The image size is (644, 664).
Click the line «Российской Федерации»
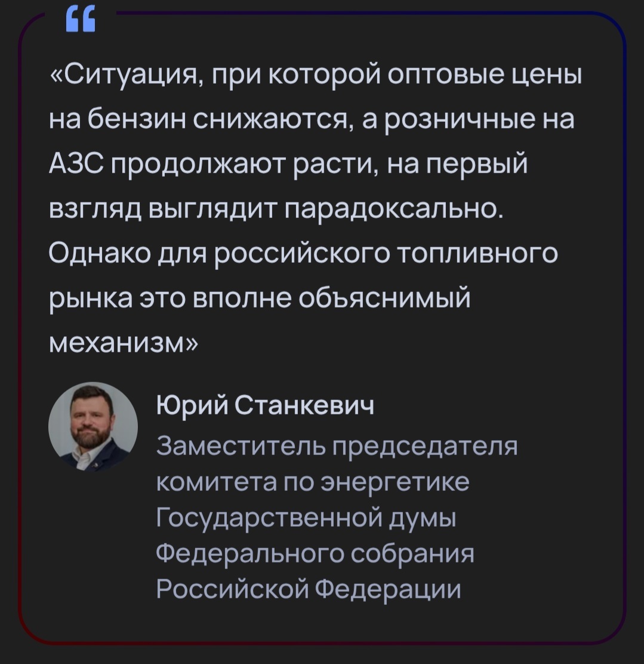pyautogui.click(x=309, y=589)
